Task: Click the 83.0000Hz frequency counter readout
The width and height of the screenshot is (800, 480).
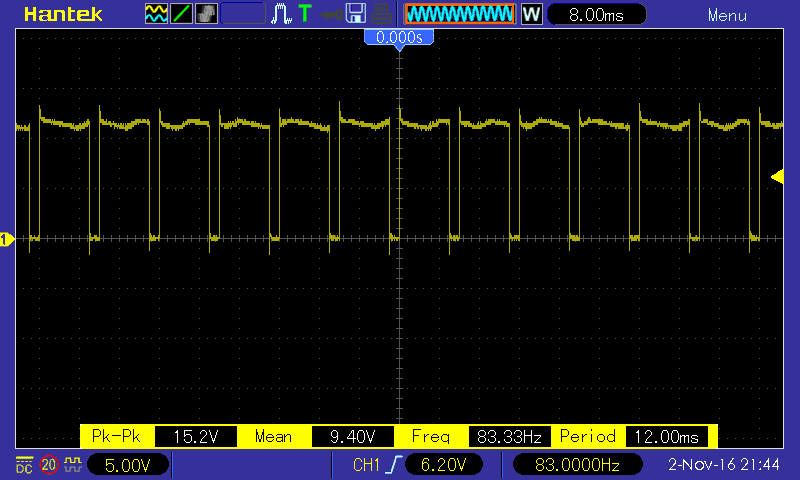Action: coord(577,465)
